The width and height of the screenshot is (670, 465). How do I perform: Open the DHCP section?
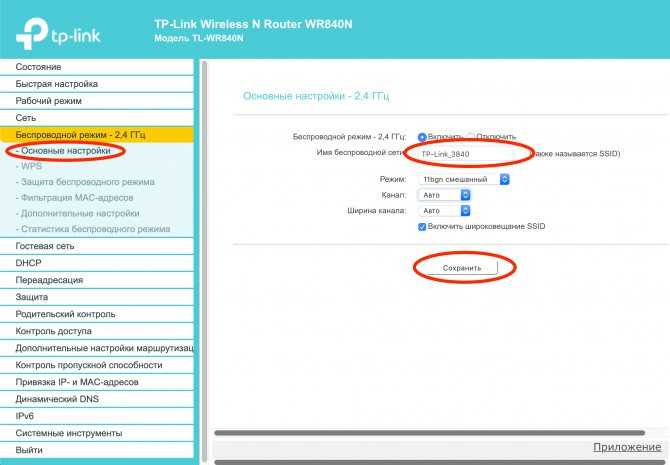(97, 263)
